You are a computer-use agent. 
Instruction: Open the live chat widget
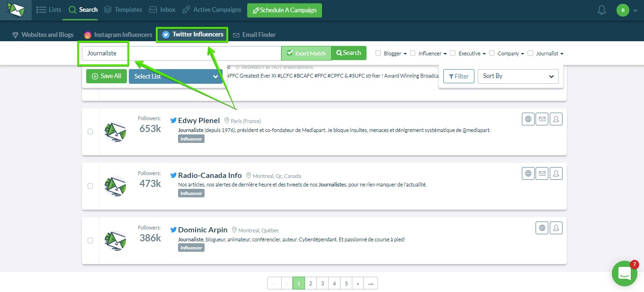point(625,274)
